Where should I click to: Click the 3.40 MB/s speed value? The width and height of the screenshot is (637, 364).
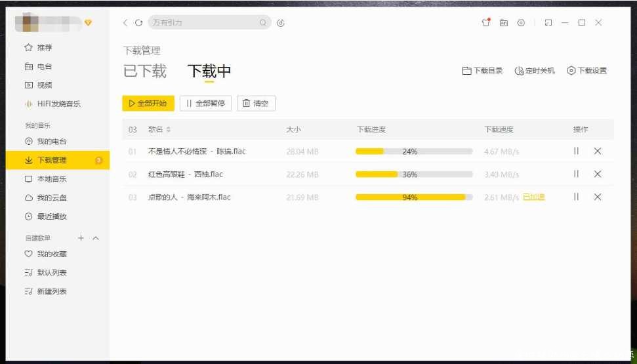[502, 174]
